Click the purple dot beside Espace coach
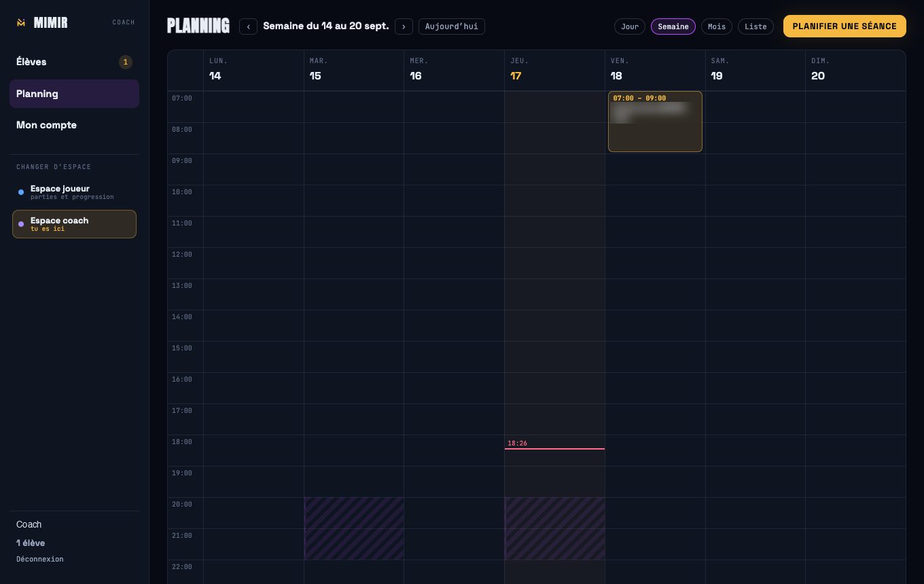This screenshot has height=584, width=924. click(21, 224)
